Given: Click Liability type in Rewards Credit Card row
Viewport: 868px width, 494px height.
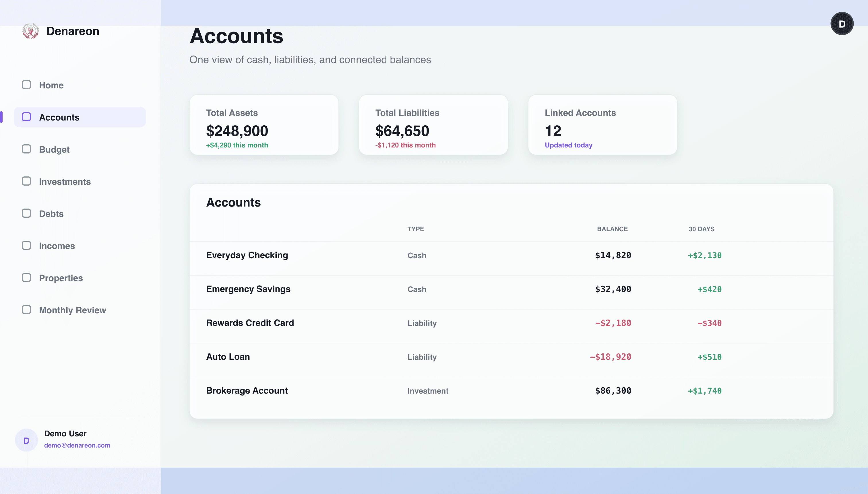Looking at the screenshot, I should [x=422, y=323].
